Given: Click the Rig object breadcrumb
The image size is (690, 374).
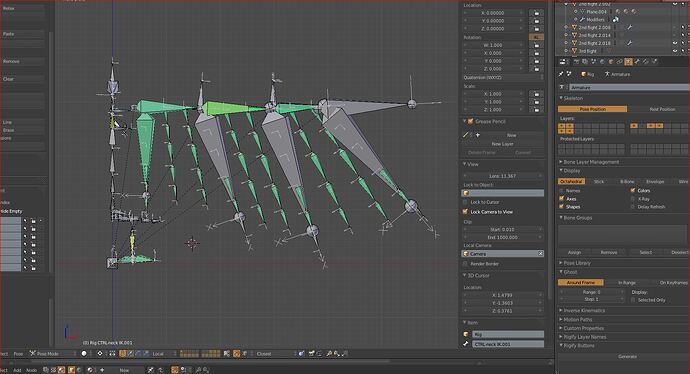Looking at the screenshot, I should pyautogui.click(x=587, y=74).
